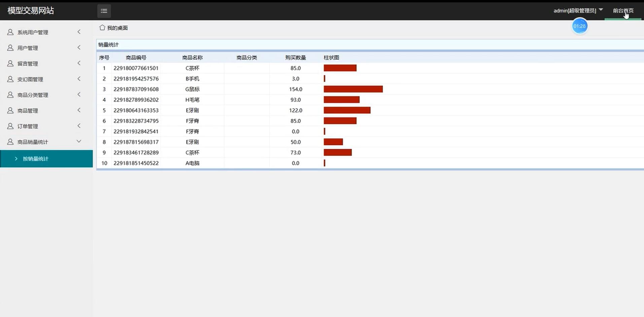Click the 模型交易网站 site title
The width and height of the screenshot is (644, 317).
click(31, 10)
